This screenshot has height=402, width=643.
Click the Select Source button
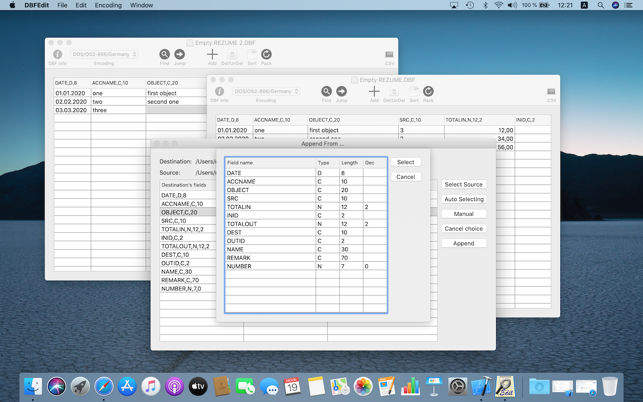pos(464,185)
